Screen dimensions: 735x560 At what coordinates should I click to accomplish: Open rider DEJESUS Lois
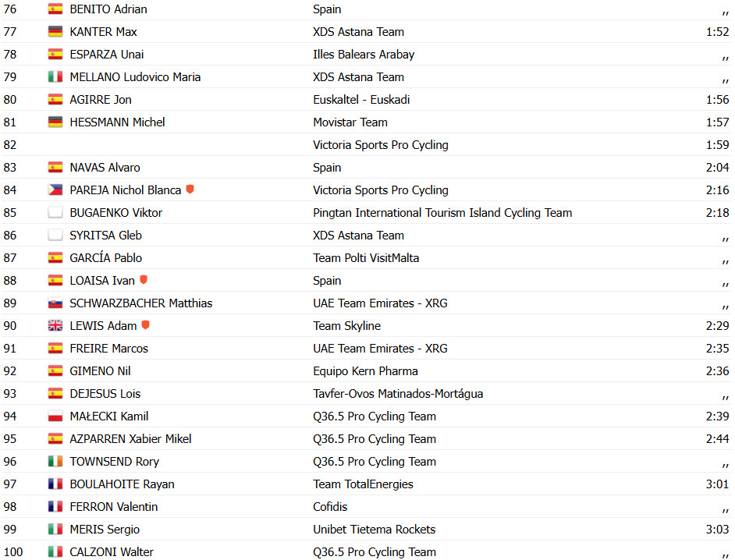click(x=105, y=393)
